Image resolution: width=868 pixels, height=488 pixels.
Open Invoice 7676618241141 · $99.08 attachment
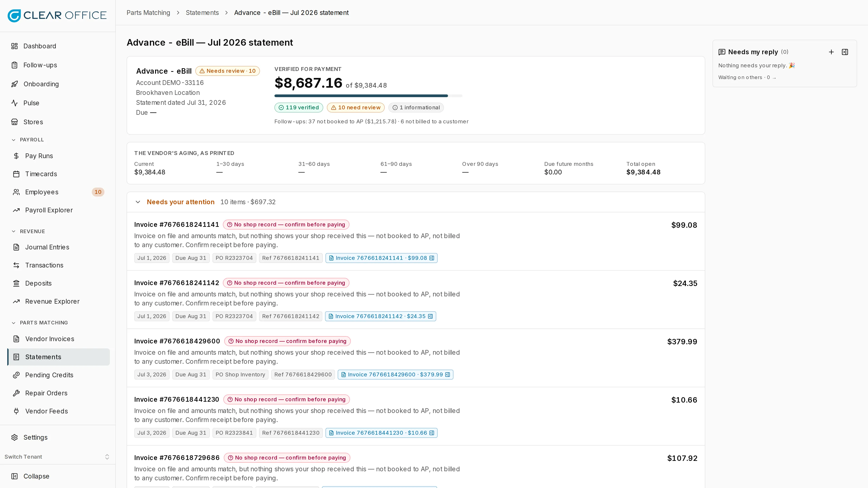pos(381,258)
